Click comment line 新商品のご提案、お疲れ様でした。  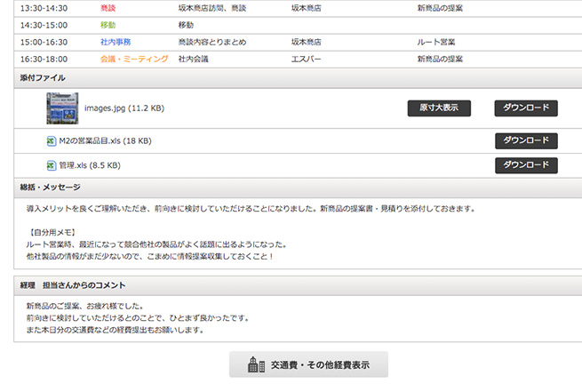(x=85, y=306)
